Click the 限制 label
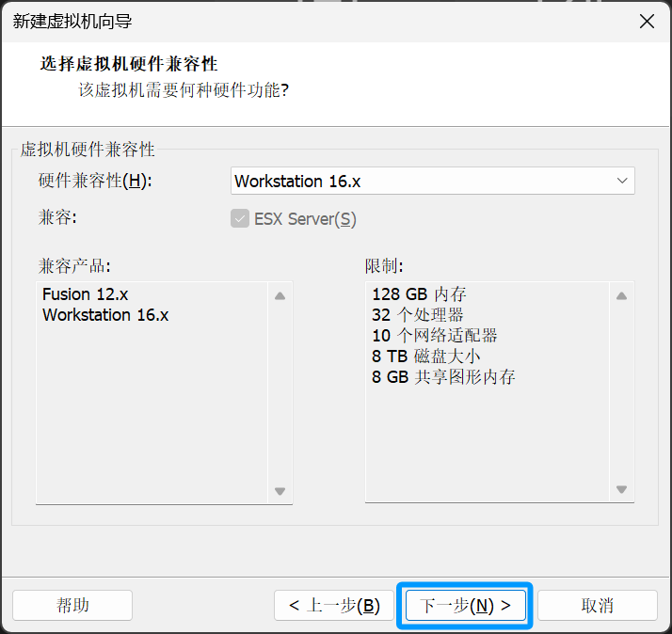Viewport: 672px width, 634px height. click(384, 266)
